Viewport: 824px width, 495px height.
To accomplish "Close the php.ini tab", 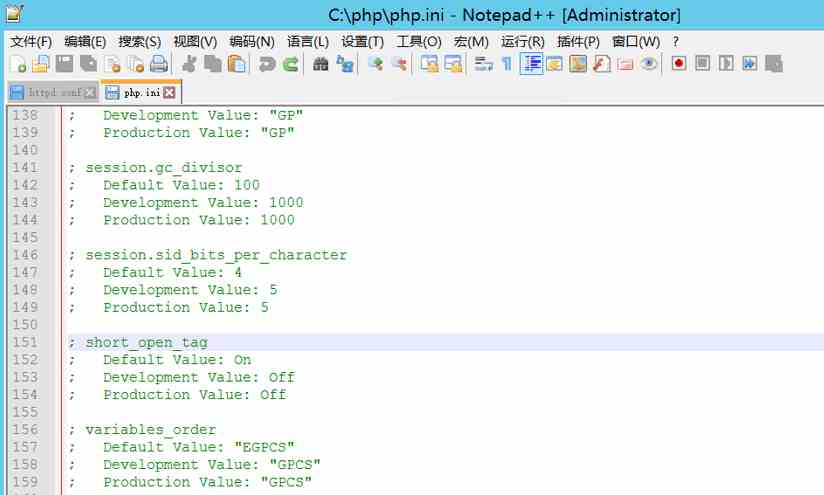I will coord(169,93).
